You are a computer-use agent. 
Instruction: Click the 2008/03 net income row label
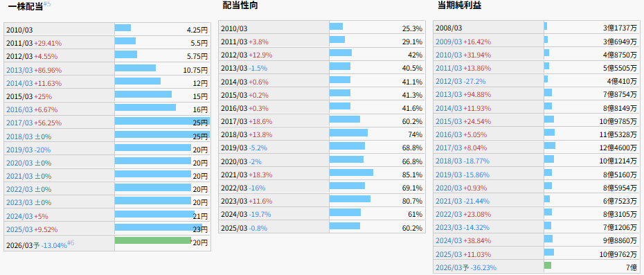(449, 28)
